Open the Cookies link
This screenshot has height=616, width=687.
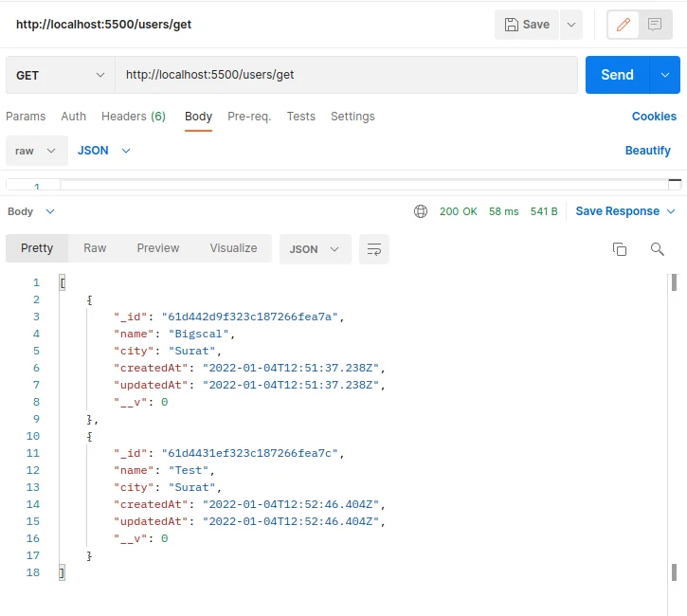tap(654, 117)
